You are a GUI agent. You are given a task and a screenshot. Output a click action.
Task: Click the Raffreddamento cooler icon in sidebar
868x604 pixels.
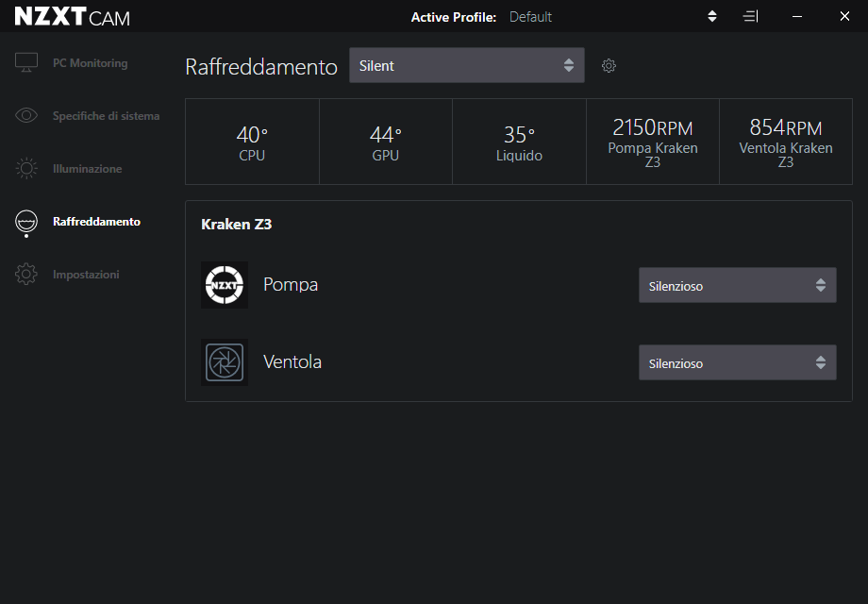click(x=26, y=222)
